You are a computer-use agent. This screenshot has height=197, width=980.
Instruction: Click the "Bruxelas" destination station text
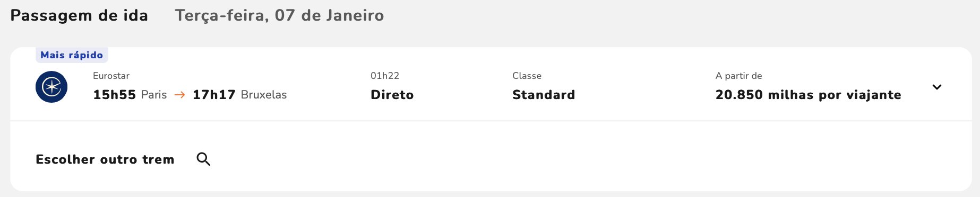(264, 95)
